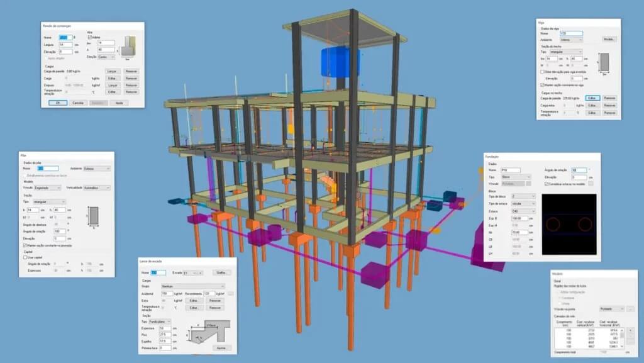Open the Vínculo dropdown in the Pilar dialog
This screenshot has width=644, height=363.
pos(47,187)
